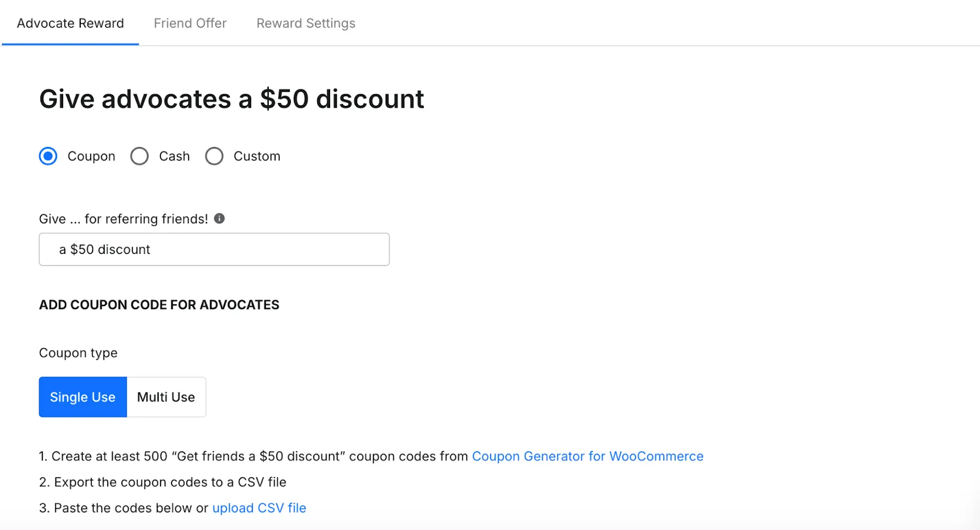The width and height of the screenshot is (980, 530).
Task: Choose the Single Use coupon type
Action: point(83,397)
